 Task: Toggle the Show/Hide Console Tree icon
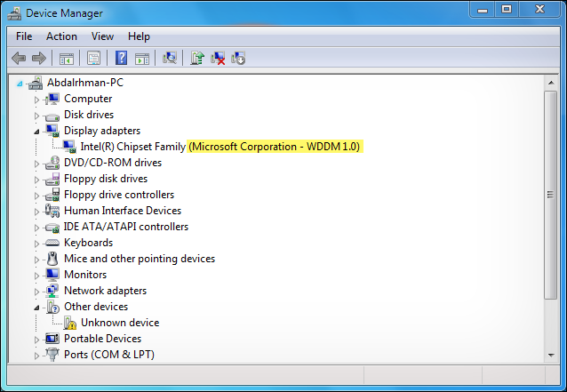(x=66, y=58)
